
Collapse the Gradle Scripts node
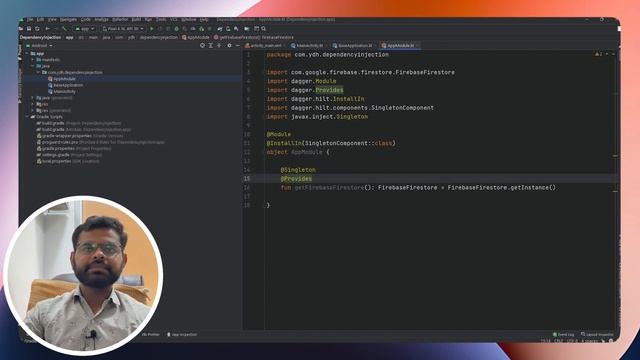27,117
